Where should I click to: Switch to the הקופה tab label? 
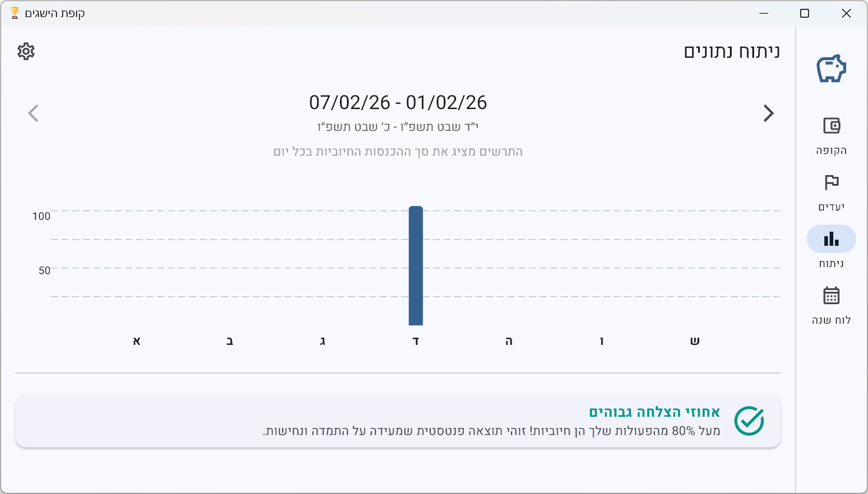tap(831, 150)
